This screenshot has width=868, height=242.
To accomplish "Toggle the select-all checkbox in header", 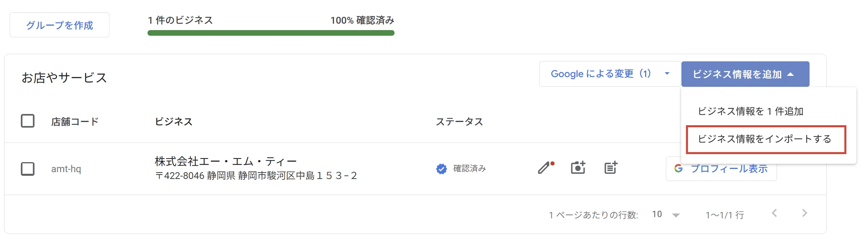I will click(x=28, y=121).
